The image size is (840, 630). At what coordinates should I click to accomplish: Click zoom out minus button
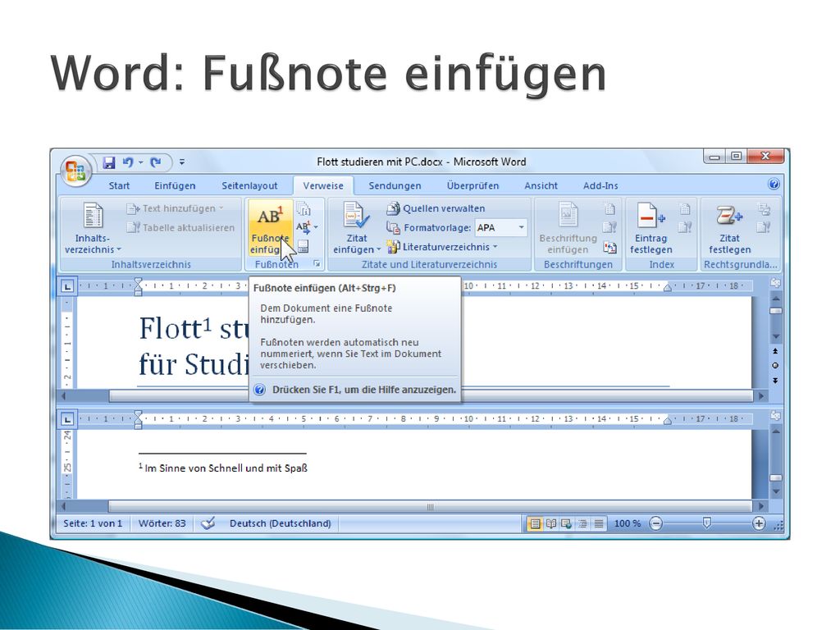coord(655,523)
